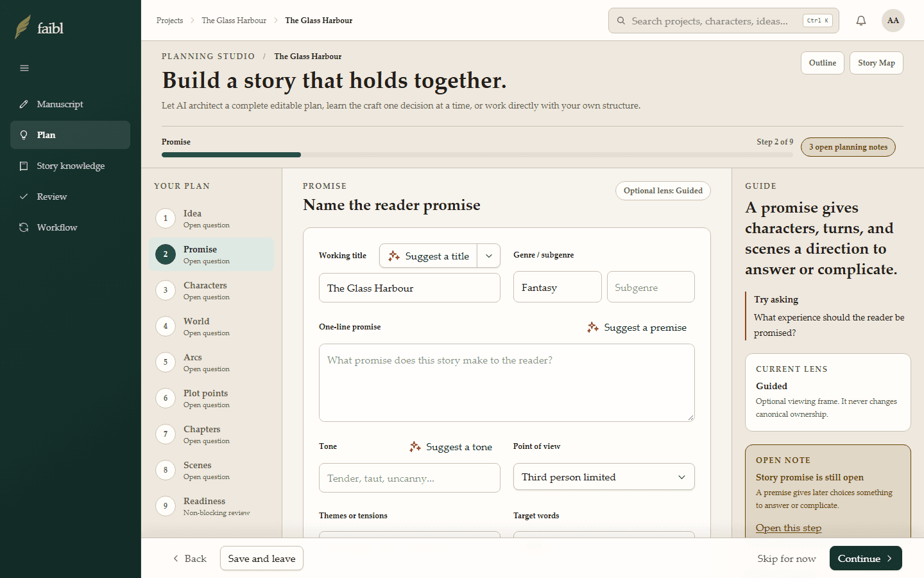Screen dimensions: 924x578
Task: Click Projects breadcrumb
Action: [x=169, y=21]
